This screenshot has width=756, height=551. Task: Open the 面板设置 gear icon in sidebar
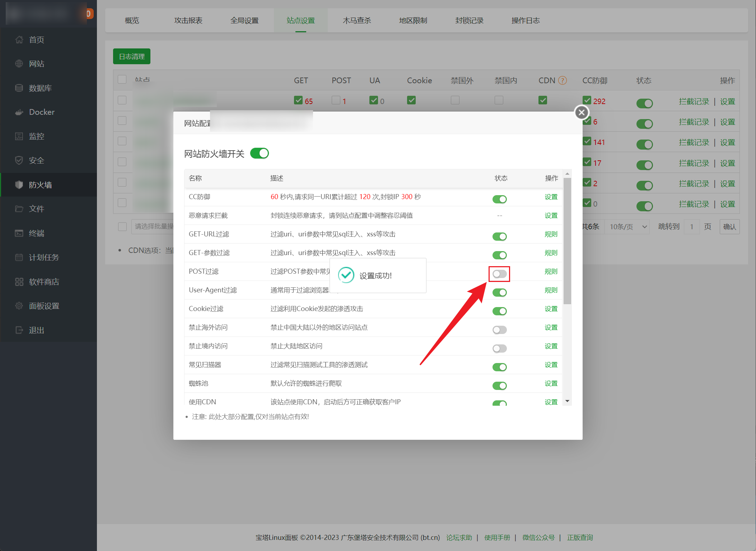click(19, 306)
